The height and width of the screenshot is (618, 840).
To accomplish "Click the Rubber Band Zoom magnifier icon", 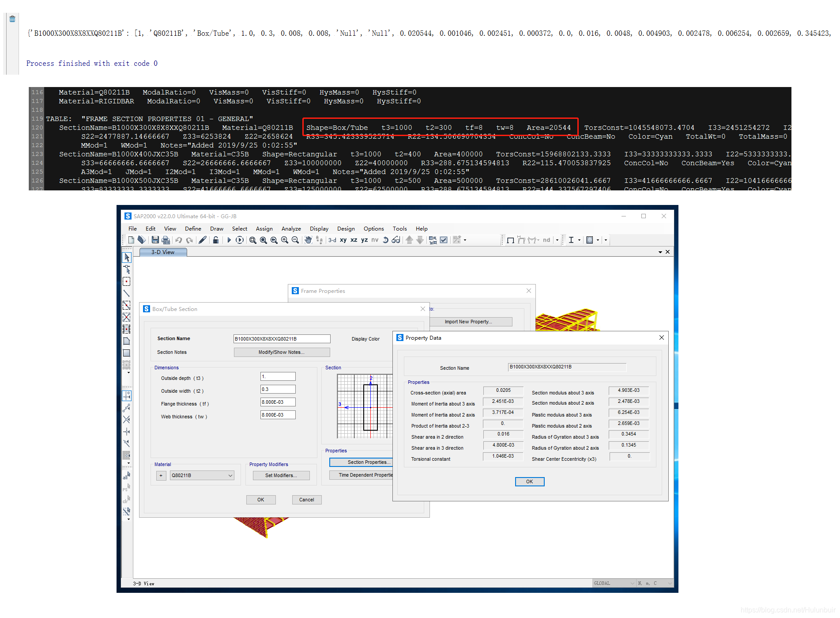I will click(x=252, y=240).
